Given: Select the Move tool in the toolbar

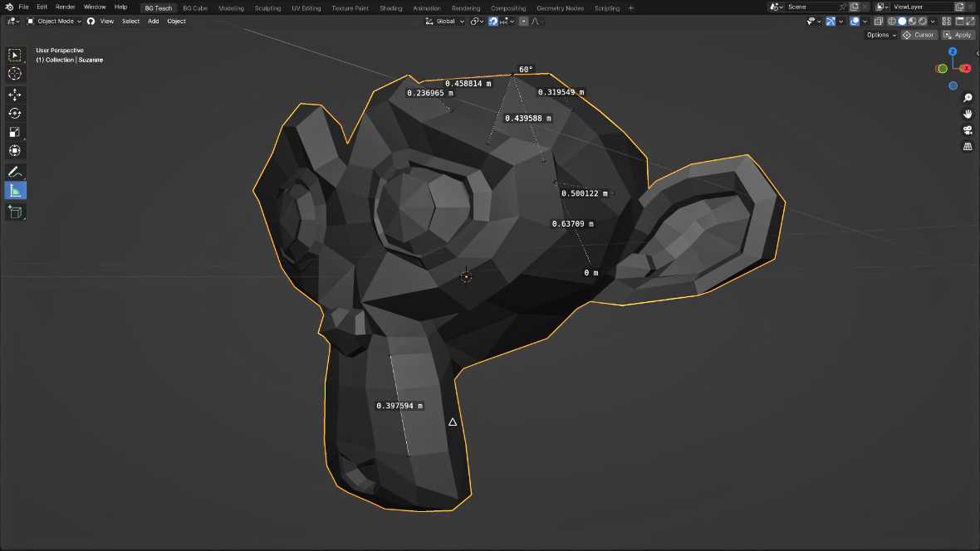Looking at the screenshot, I should [15, 95].
